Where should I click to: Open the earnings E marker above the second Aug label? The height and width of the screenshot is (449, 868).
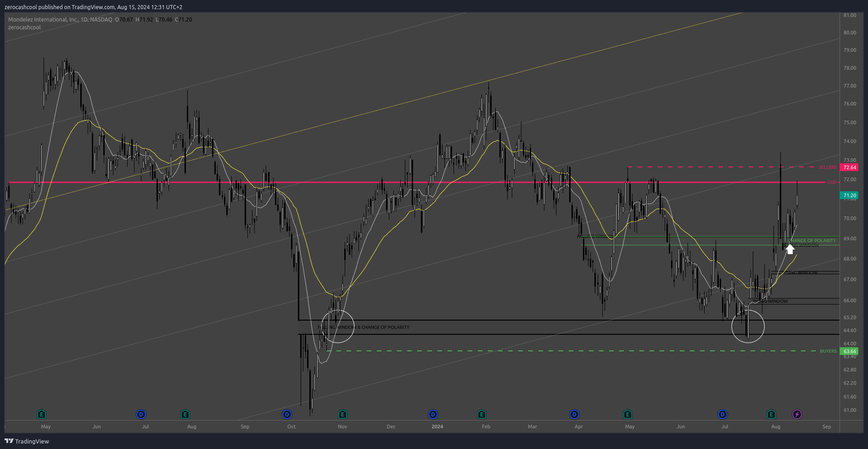tap(771, 415)
